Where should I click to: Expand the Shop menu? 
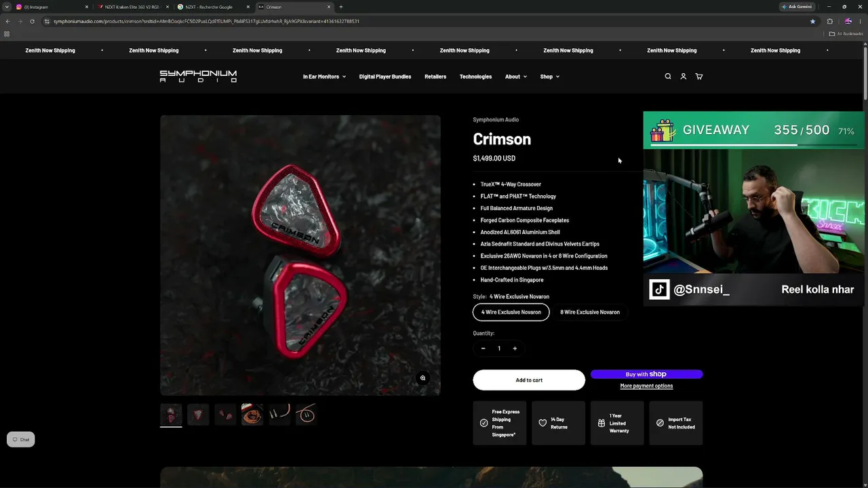tap(549, 77)
